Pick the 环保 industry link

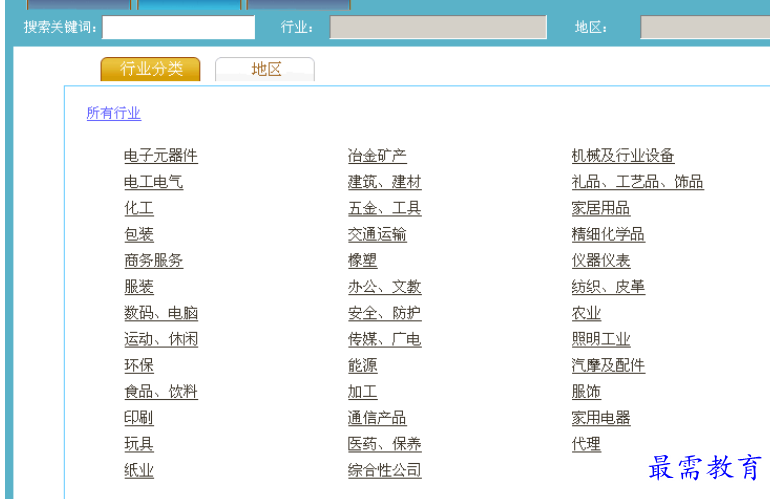click(139, 365)
